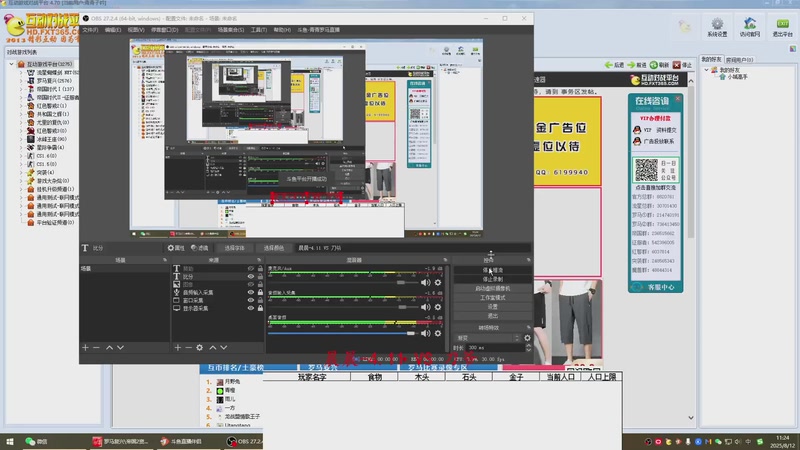Click 选择字体 button in source toolbar
800x450 pixels.
[235, 248]
